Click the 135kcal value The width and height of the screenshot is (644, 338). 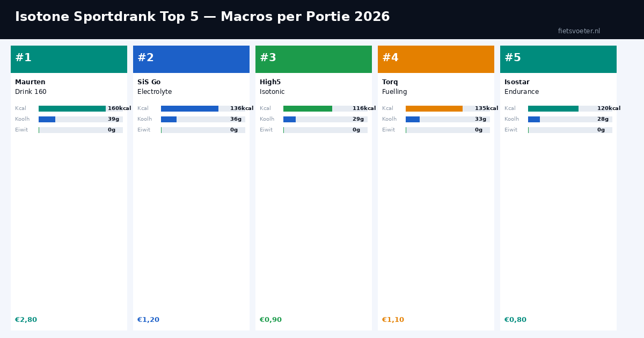486,108
